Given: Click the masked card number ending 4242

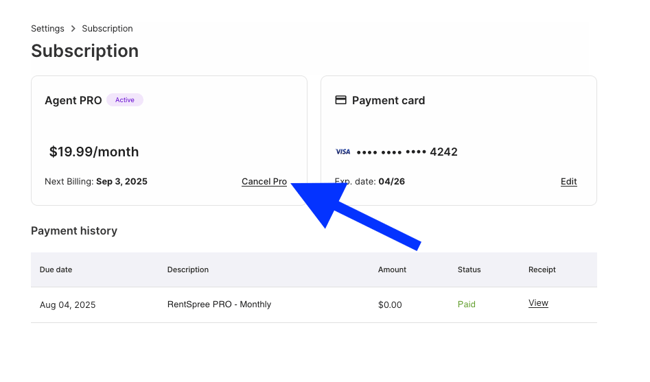Looking at the screenshot, I should (407, 152).
